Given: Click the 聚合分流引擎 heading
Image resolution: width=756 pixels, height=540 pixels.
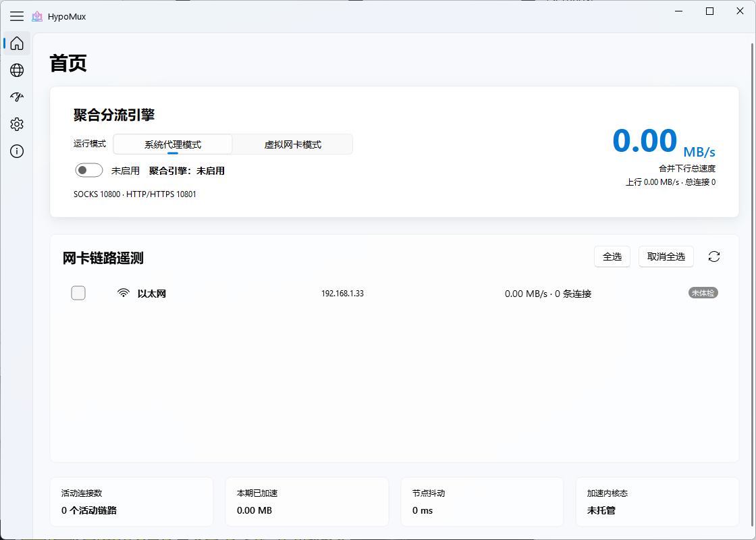Looking at the screenshot, I should tap(114, 115).
